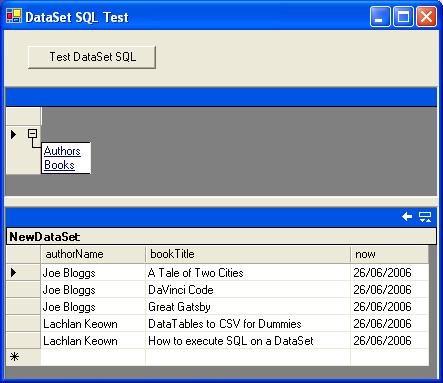Sort by authorName column header
The height and width of the screenshot is (383, 443).
point(93,254)
